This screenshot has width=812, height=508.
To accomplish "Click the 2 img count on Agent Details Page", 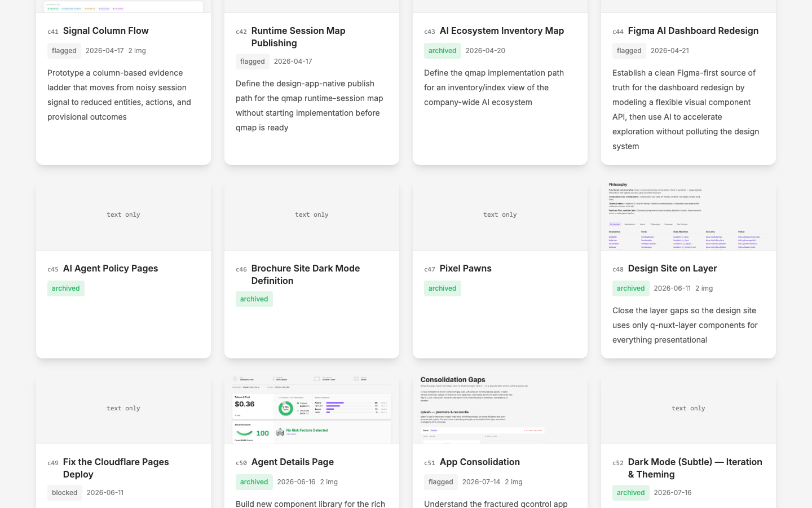I will (329, 482).
